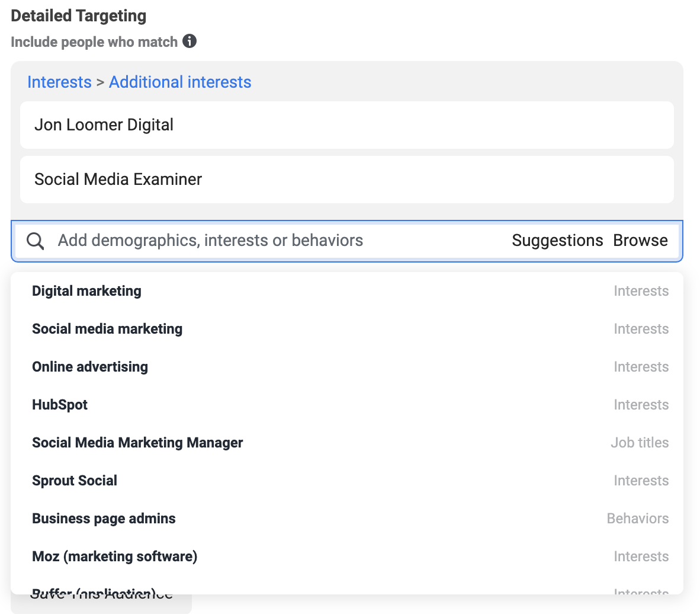Choose Online advertising suggestion
This screenshot has height=614, width=700.
click(x=347, y=367)
